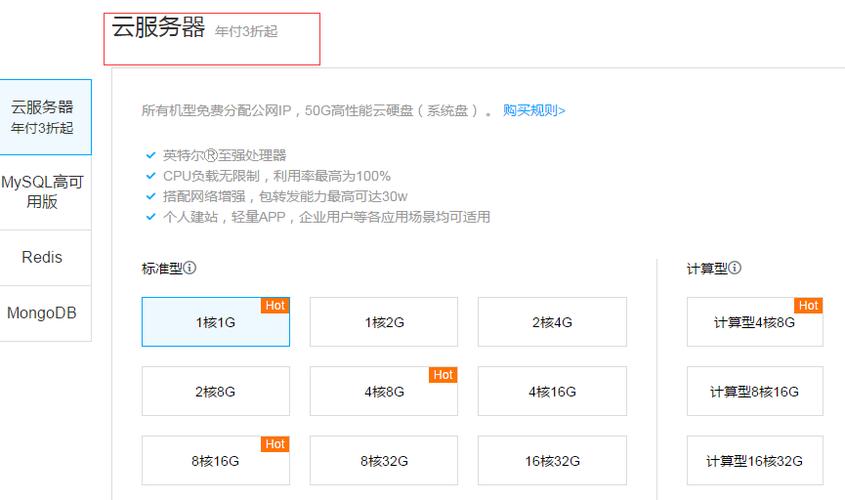Choose the 2核8G server option
845x500 pixels.
pos(216,391)
